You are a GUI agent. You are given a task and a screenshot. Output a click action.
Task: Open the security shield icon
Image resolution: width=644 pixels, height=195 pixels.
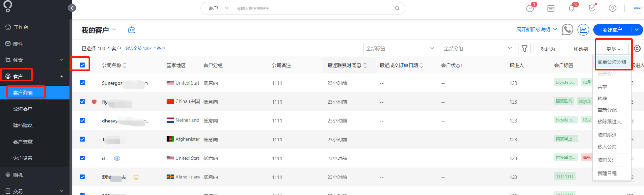(x=592, y=8)
